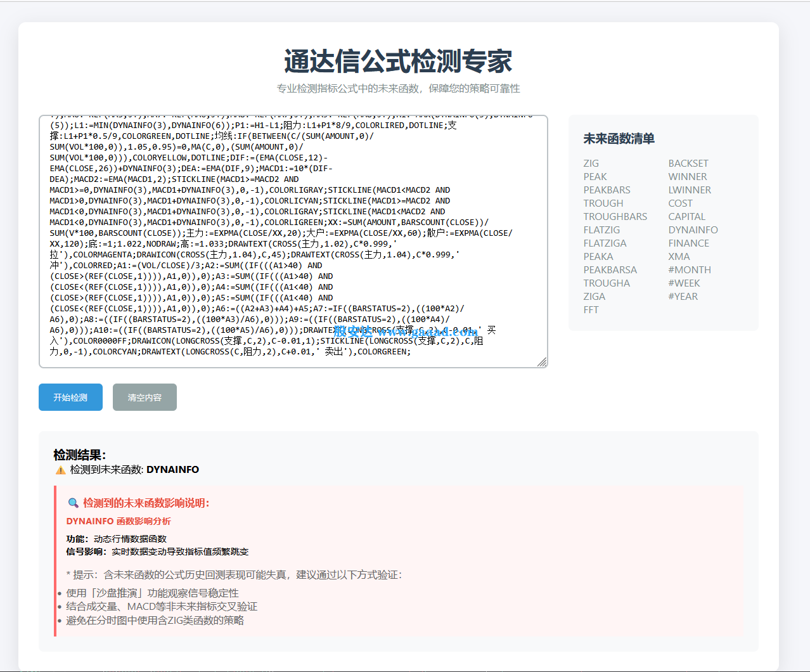Select XMA in the function list
The height and width of the screenshot is (672, 810).
tap(679, 256)
